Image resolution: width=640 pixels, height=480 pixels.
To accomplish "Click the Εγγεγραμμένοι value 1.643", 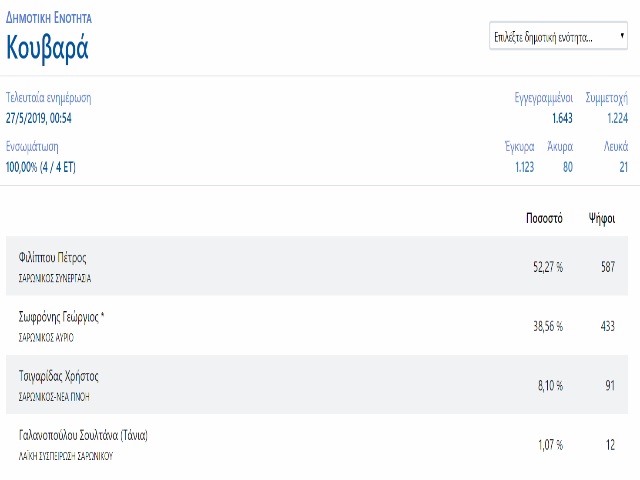I will click(562, 118).
